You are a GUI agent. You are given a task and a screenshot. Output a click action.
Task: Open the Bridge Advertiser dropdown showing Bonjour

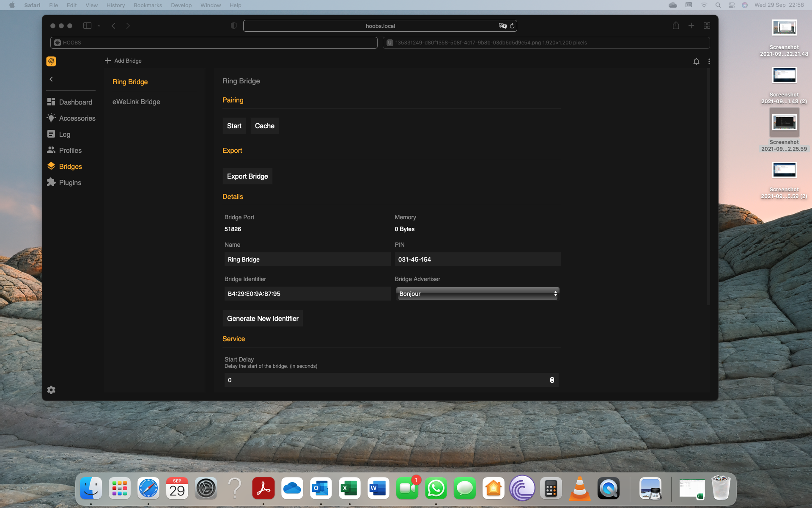click(x=477, y=293)
